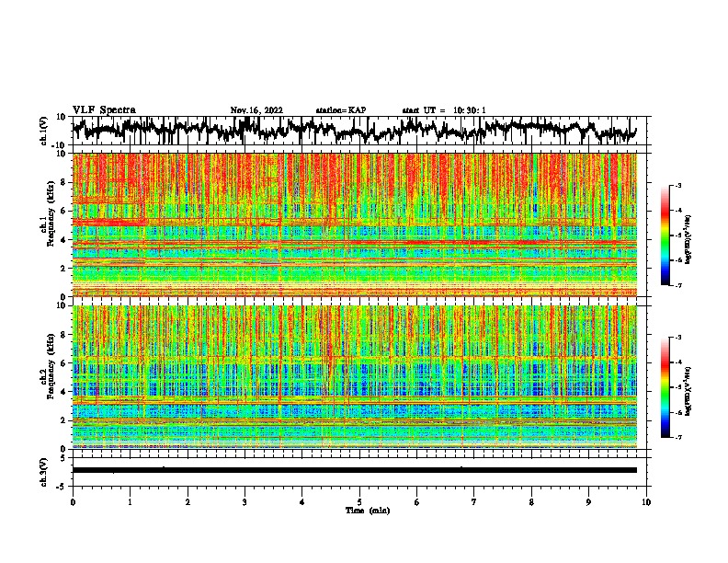Click time axis tick label "7"
The width and height of the screenshot is (728, 563).
[474, 502]
